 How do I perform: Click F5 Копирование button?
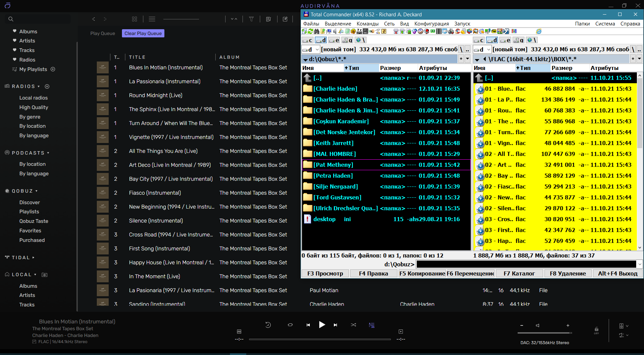(422, 273)
